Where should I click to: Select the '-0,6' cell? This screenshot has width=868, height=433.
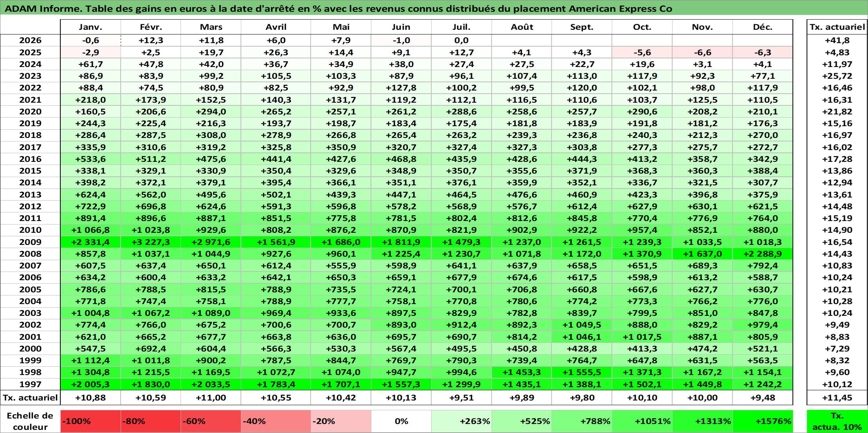[x=90, y=40]
